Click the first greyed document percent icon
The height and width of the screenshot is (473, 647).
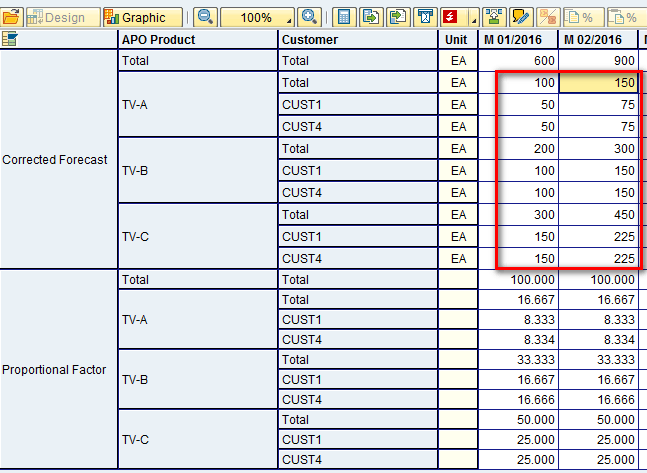(x=582, y=17)
